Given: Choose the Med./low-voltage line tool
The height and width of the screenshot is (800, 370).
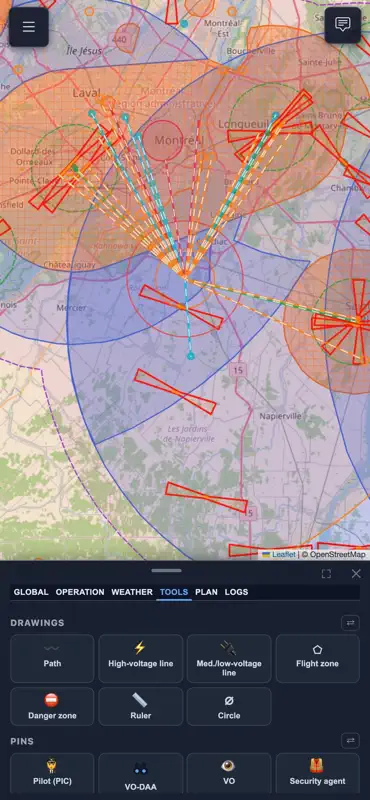Looking at the screenshot, I should 229,658.
